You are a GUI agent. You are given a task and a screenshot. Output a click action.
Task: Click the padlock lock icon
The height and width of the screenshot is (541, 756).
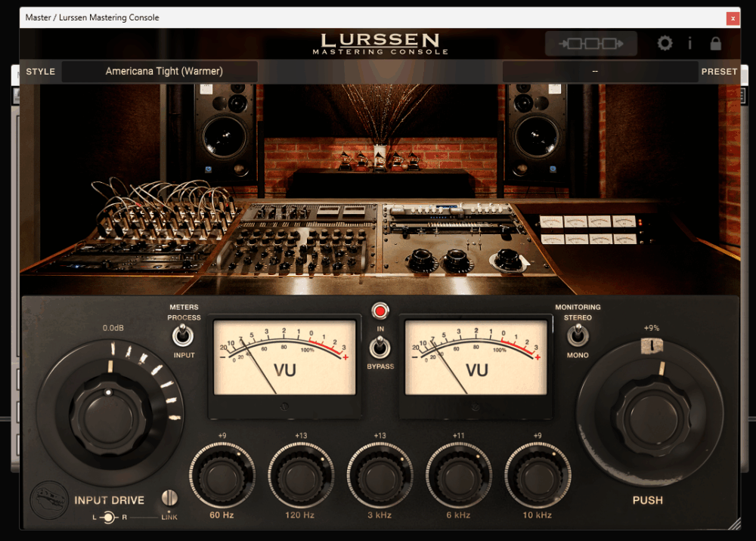click(715, 43)
